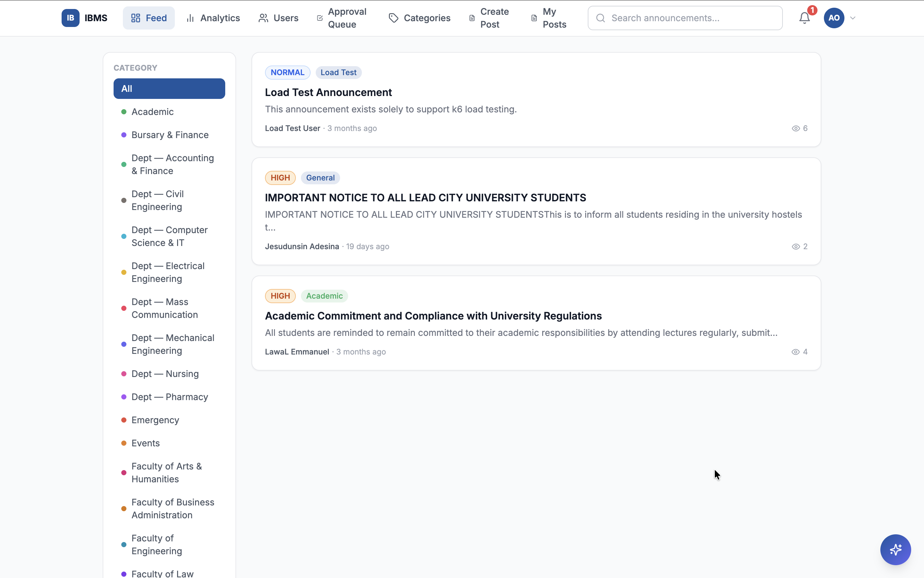Image resolution: width=924 pixels, height=578 pixels.
Task: Choose Dept — Electrical Engineering category
Action: tap(169, 272)
